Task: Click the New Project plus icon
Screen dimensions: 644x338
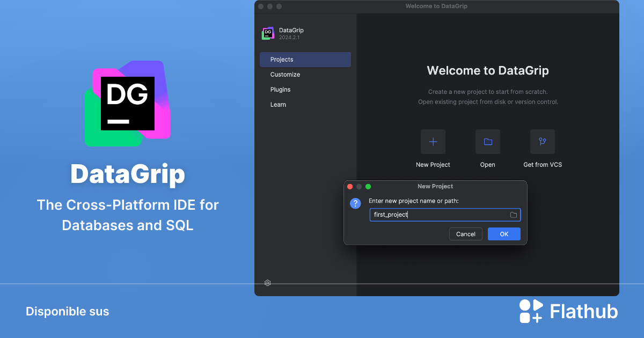Action: [x=433, y=141]
